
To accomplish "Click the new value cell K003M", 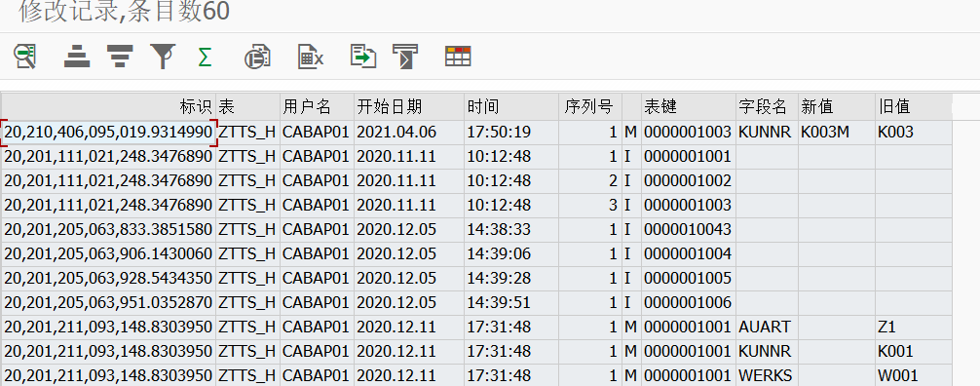I will [x=838, y=132].
